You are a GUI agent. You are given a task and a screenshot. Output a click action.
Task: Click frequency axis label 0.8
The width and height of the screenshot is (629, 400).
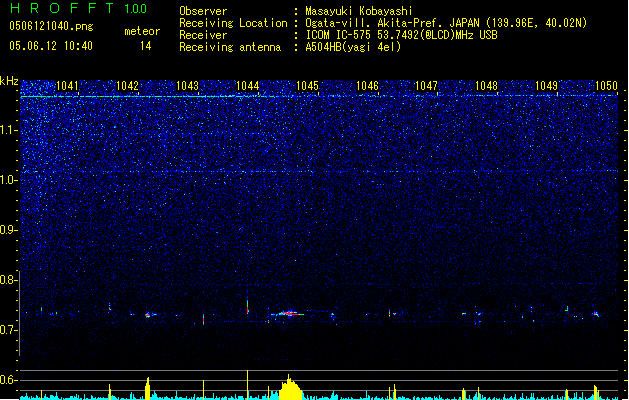point(8,280)
